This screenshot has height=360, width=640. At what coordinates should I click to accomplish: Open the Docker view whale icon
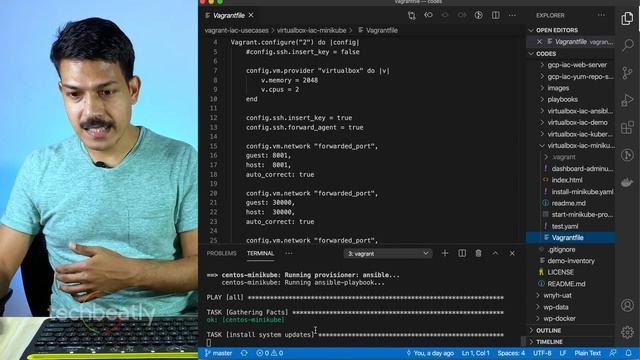[627, 182]
